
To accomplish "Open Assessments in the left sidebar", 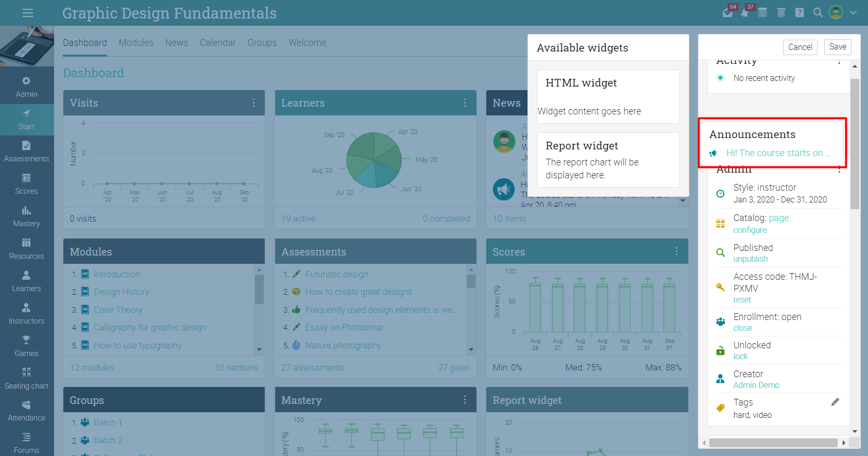I will click(26, 151).
